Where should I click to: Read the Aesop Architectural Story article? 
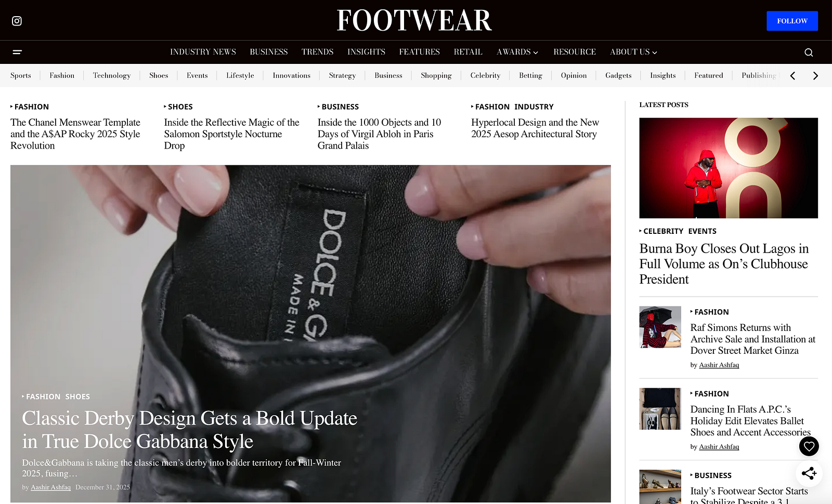pos(535,128)
